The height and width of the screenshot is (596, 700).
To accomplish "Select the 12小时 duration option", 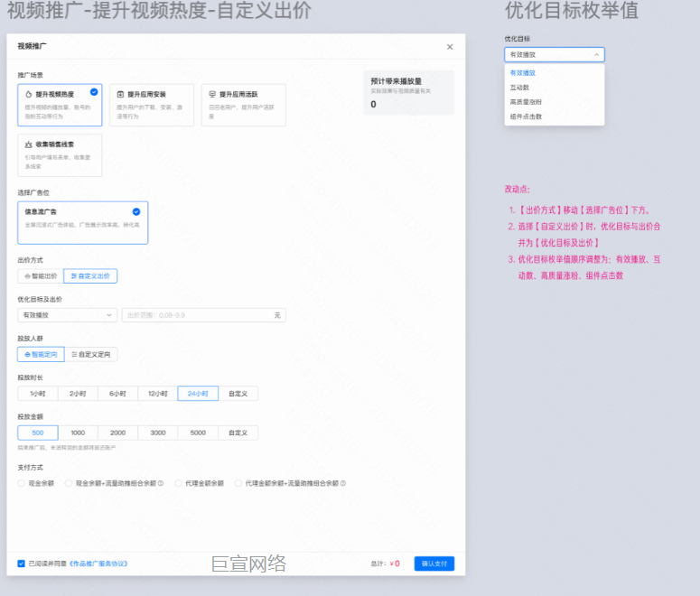I will coord(157,394).
